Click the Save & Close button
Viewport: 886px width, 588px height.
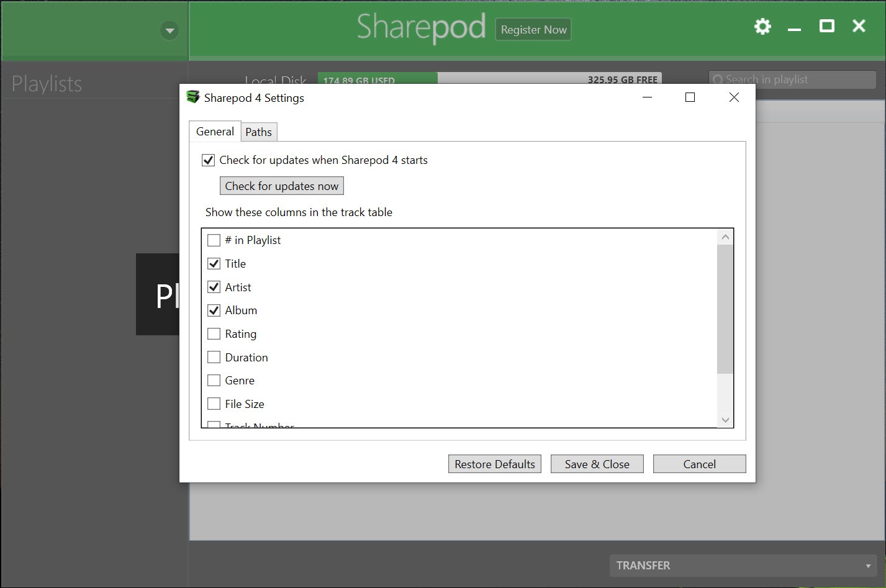[x=597, y=464]
